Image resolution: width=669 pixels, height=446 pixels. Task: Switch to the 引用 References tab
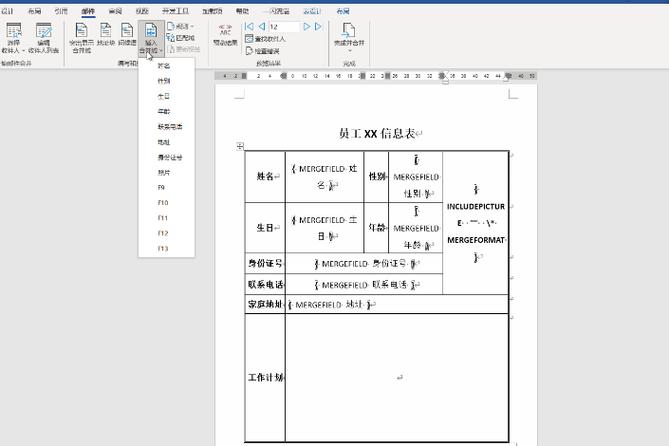61,11
